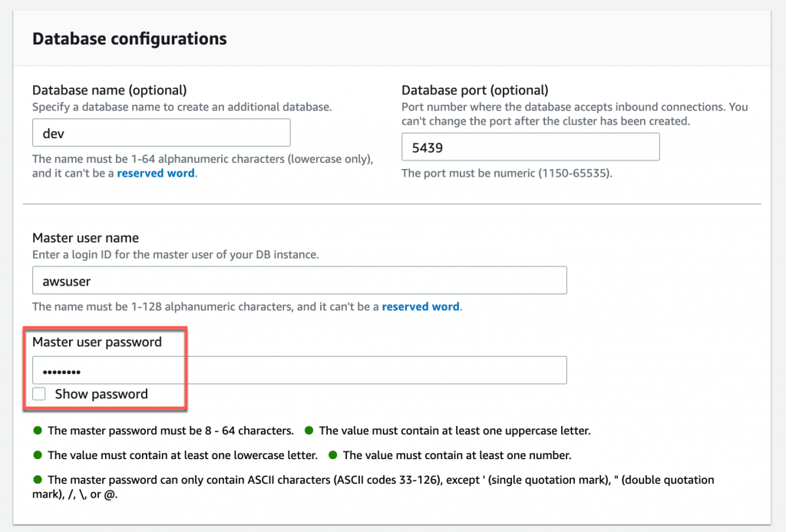Click into the Master user password field
The image size is (786, 532).
299,371
